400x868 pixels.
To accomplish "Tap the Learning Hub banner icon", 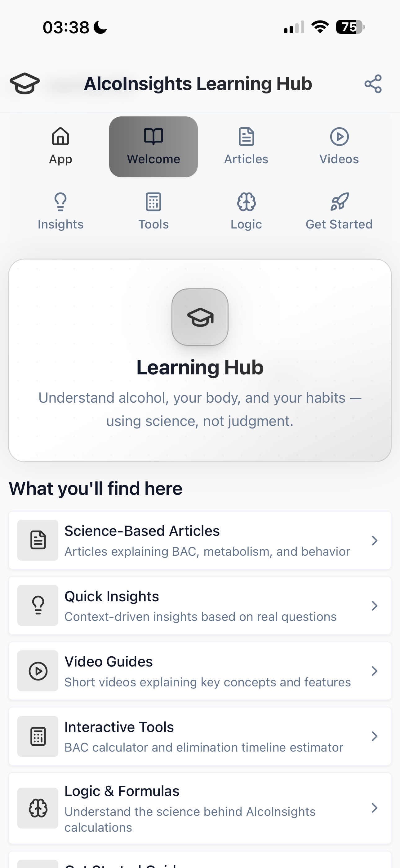I will [x=200, y=317].
